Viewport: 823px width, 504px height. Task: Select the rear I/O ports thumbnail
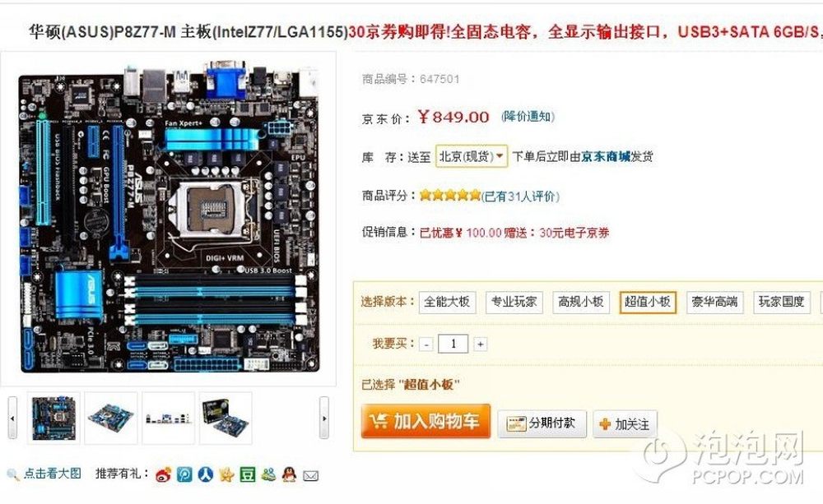point(169,418)
